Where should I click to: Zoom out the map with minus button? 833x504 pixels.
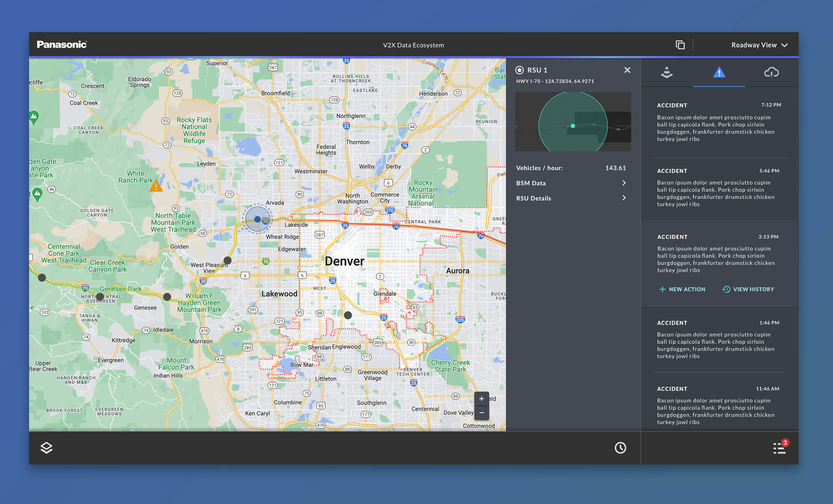click(x=482, y=413)
